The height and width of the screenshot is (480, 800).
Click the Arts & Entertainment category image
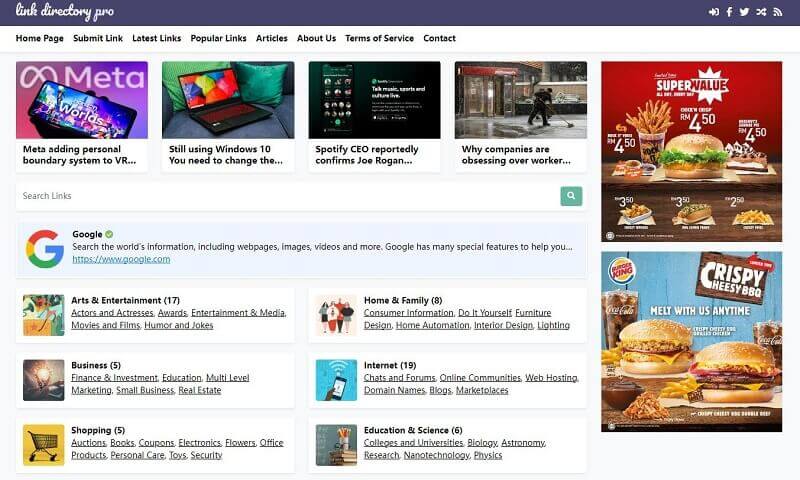click(43, 315)
